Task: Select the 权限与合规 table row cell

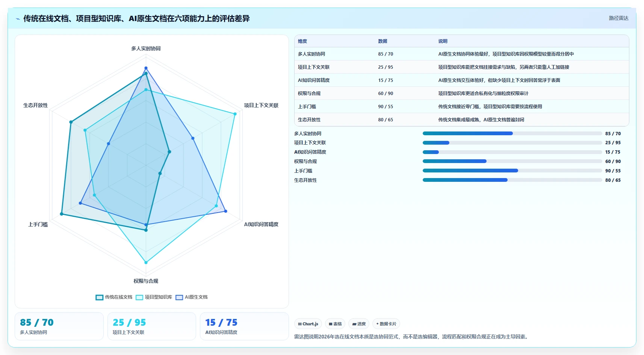Action: (x=309, y=94)
